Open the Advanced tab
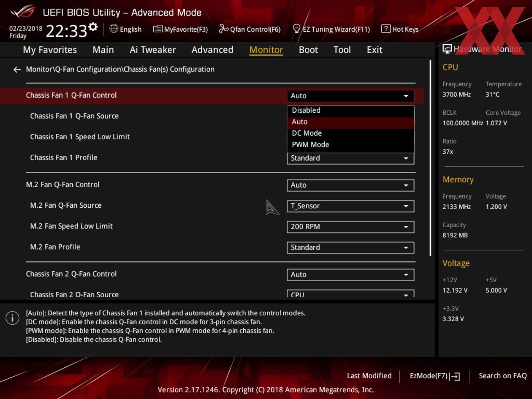Screen dimensions: 532x399 click(212, 50)
